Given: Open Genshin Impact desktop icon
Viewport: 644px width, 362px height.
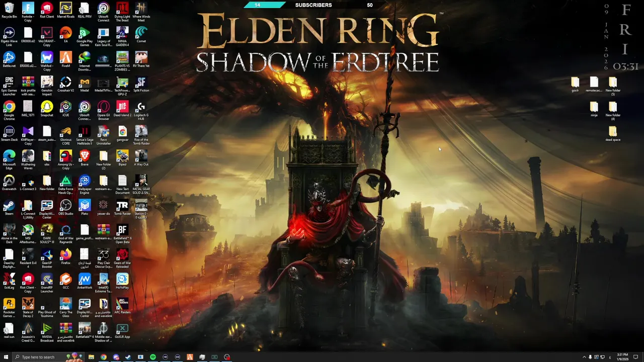Looking at the screenshot, I should [x=47, y=86].
